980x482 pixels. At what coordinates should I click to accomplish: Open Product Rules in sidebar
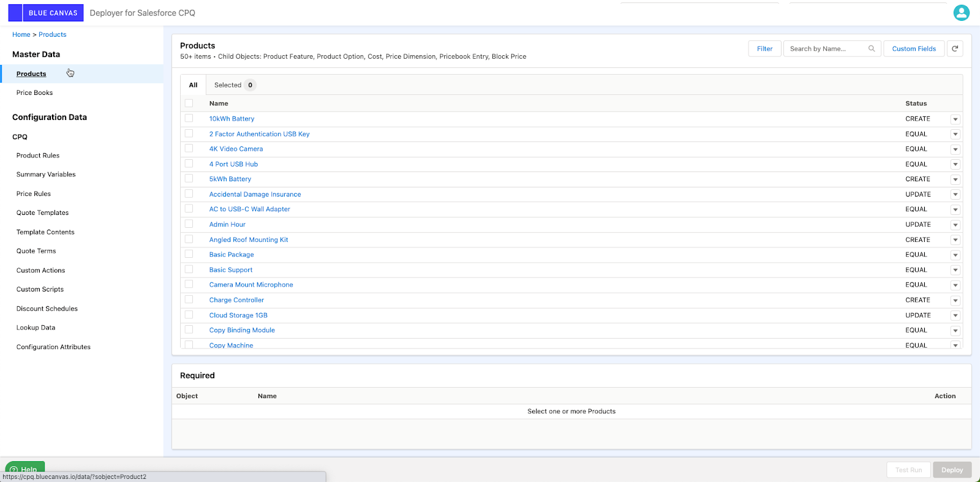pyautogui.click(x=38, y=156)
